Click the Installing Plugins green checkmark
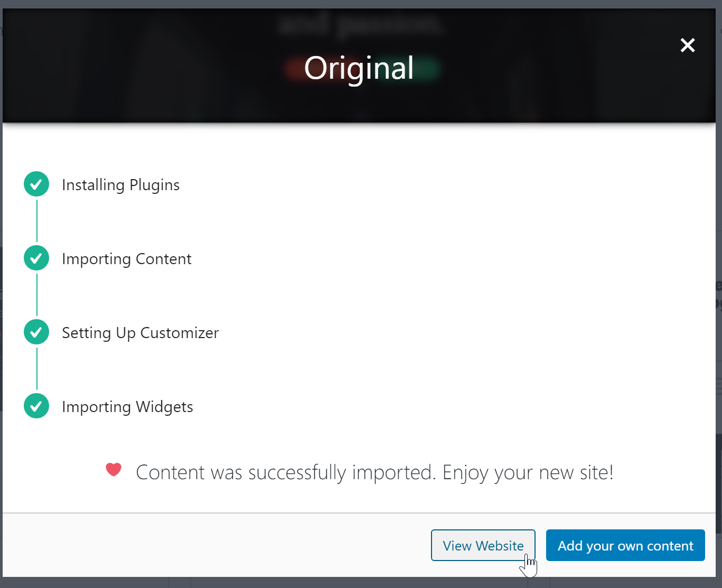Screen dimensions: 722x588 (x=36, y=184)
